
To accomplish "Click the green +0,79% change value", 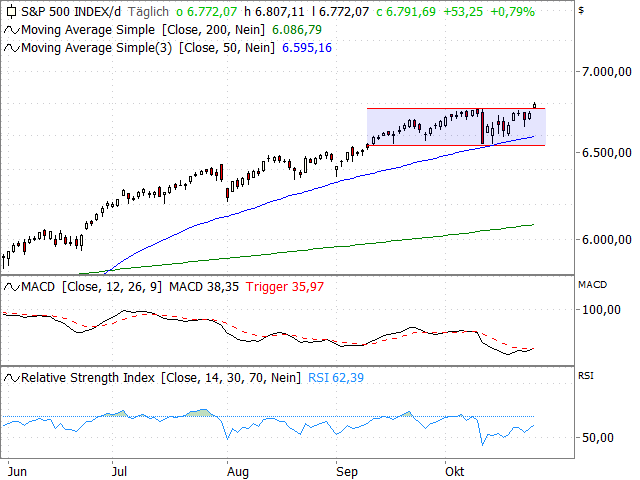I will coord(513,12).
